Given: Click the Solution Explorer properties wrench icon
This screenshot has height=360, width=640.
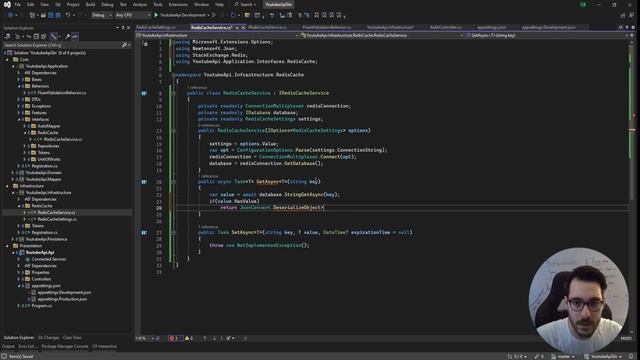Looking at the screenshot, I should click(68, 36).
